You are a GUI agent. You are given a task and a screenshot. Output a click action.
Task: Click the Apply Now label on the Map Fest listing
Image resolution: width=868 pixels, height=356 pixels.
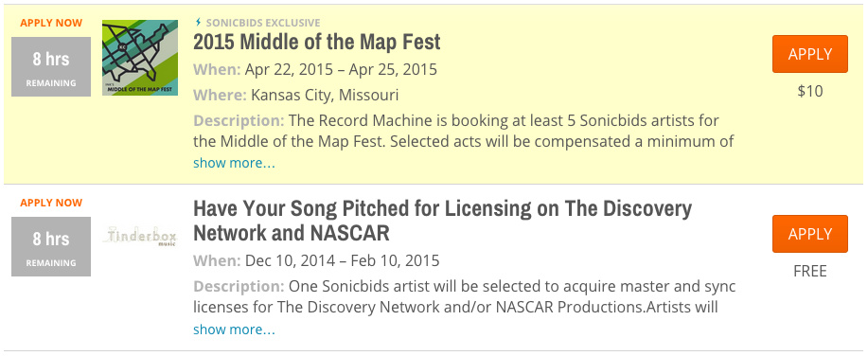click(51, 23)
